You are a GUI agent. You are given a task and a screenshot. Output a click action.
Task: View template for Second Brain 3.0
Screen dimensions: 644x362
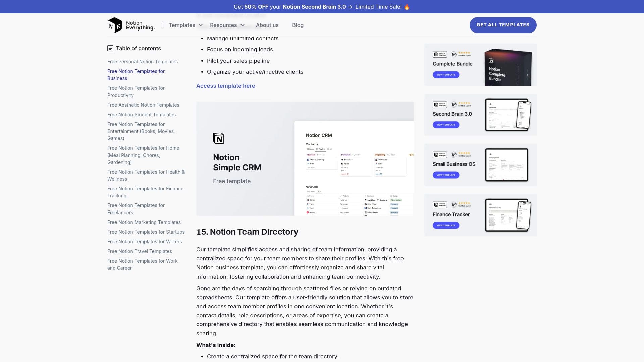point(446,125)
